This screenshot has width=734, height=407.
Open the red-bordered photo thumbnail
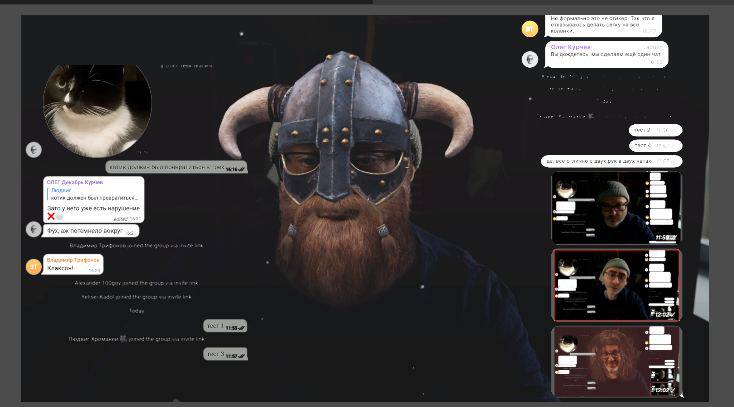coord(616,285)
